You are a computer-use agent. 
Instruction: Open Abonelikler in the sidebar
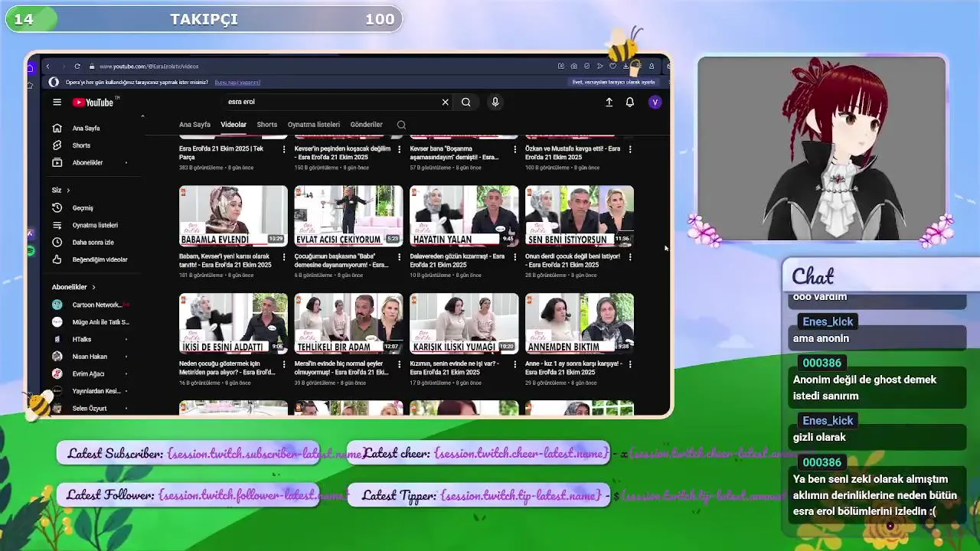coord(87,162)
